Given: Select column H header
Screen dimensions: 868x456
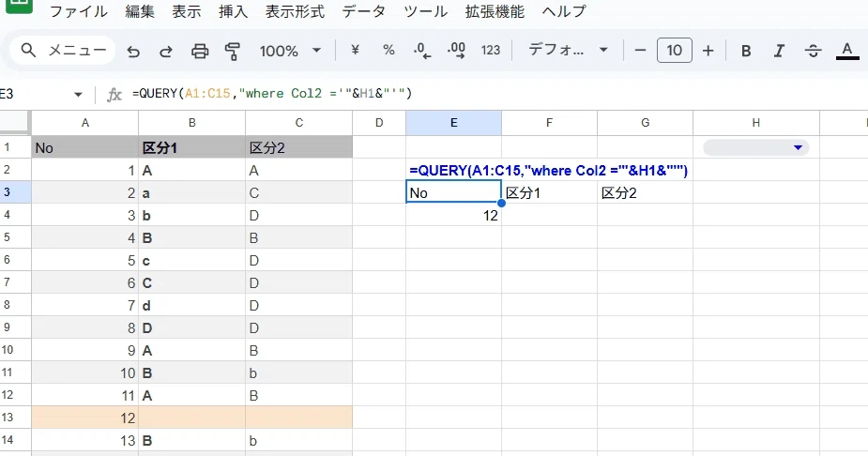Looking at the screenshot, I should coord(755,123).
